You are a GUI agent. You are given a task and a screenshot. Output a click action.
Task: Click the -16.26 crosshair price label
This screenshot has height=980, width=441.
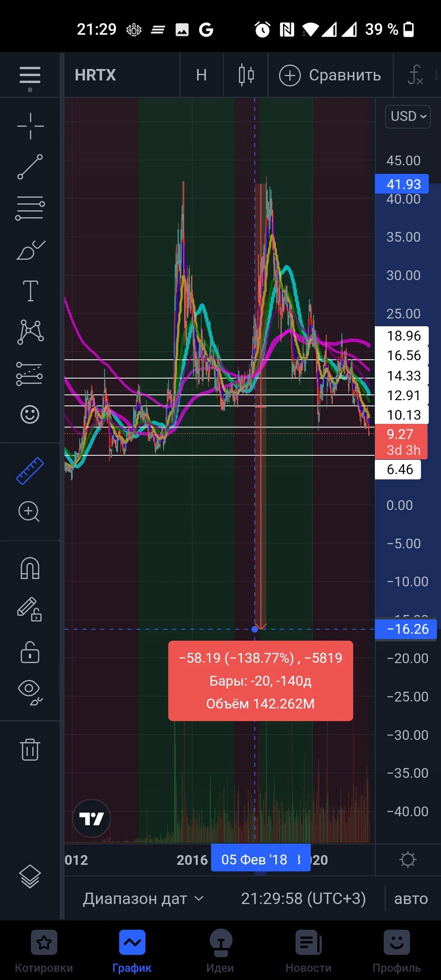point(406,629)
